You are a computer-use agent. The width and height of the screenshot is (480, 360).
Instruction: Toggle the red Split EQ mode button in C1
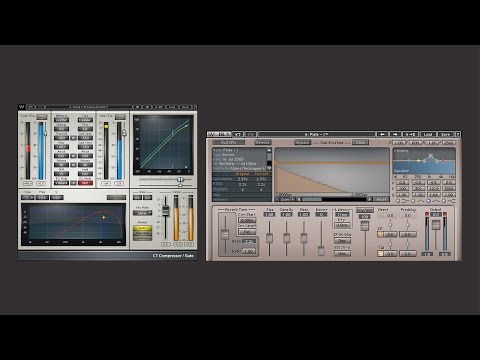pos(85,183)
